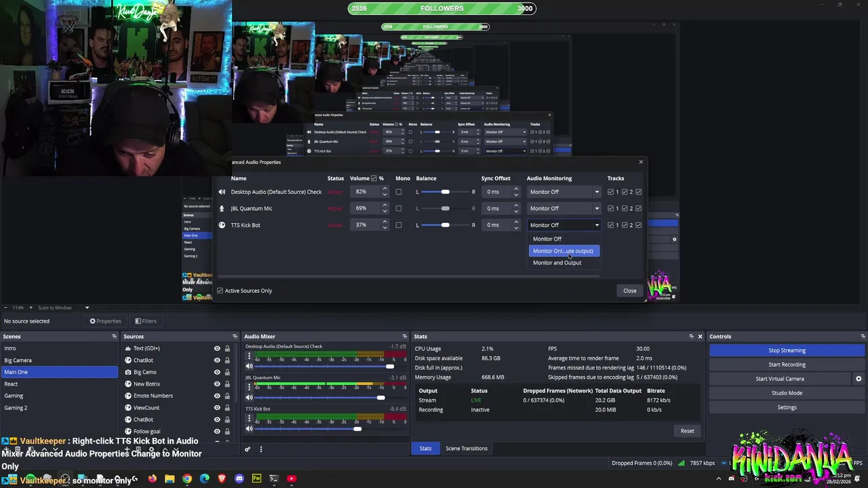
Task: Select Monitor Only (mute output) option
Action: coord(564,251)
